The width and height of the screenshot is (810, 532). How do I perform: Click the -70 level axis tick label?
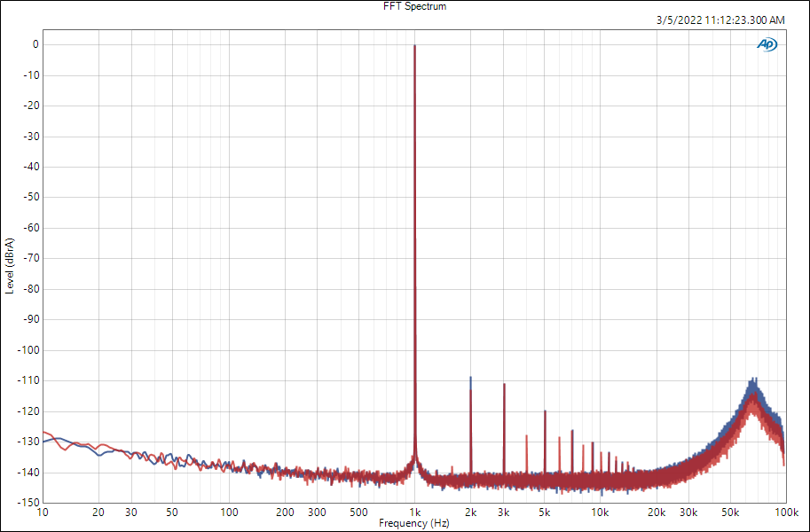point(30,258)
